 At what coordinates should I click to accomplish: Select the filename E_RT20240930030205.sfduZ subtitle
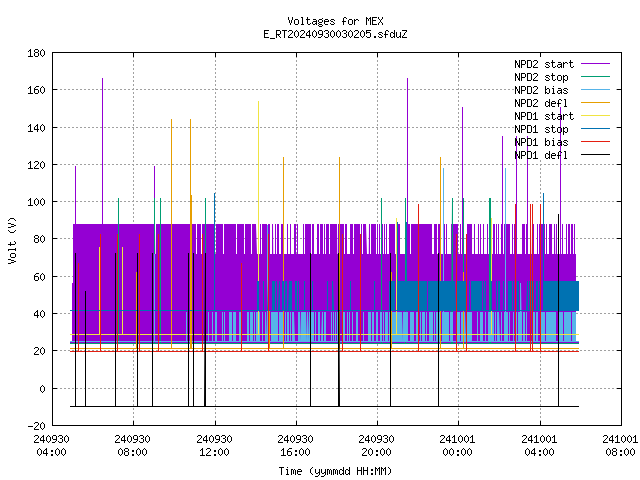[335, 34]
